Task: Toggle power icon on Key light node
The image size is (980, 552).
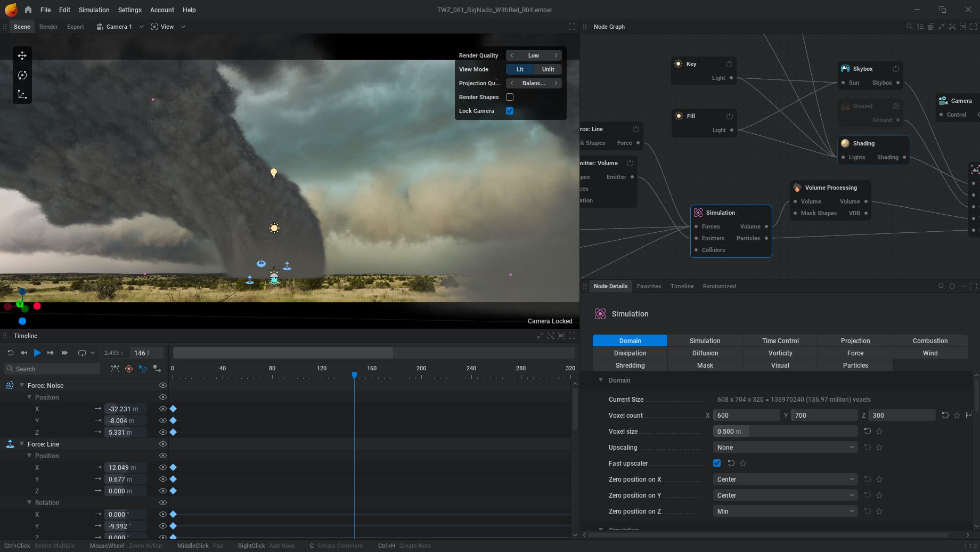Action: pos(729,64)
